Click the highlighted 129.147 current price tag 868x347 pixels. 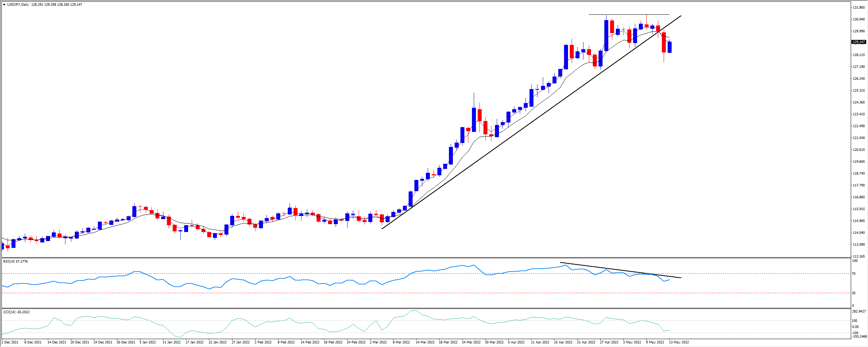point(859,42)
